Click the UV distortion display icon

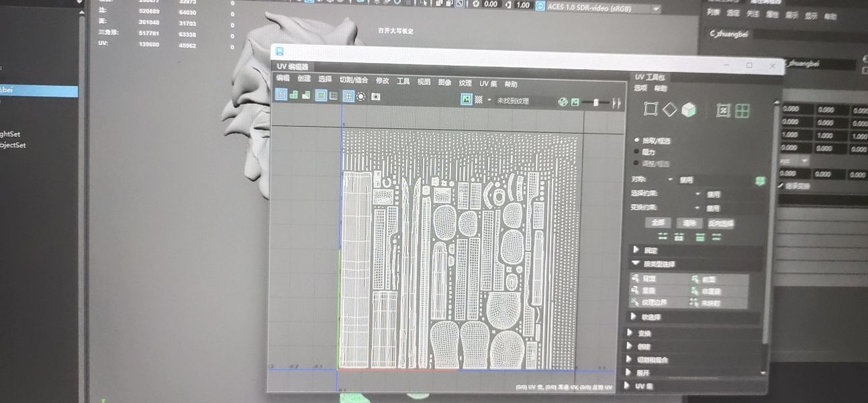point(307,95)
